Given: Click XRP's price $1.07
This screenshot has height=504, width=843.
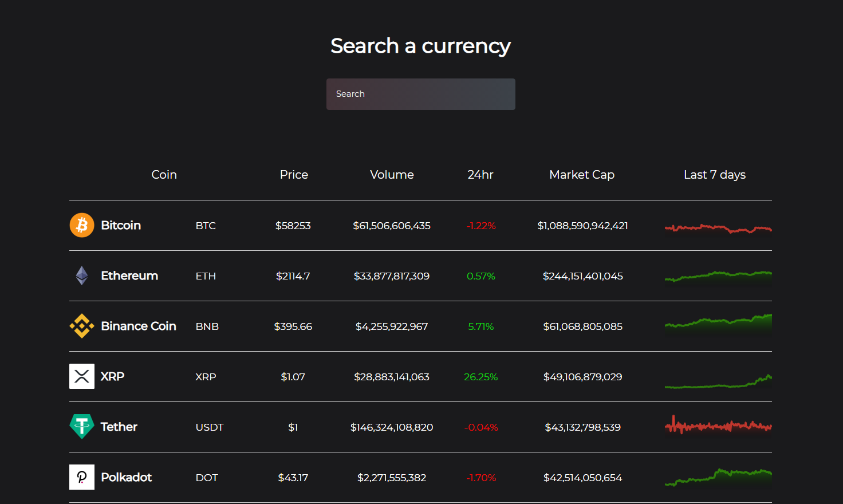Looking at the screenshot, I should click(293, 377).
